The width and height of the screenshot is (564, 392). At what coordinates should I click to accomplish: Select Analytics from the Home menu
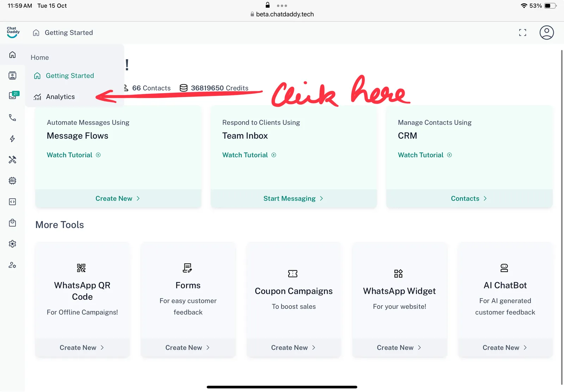click(x=60, y=97)
